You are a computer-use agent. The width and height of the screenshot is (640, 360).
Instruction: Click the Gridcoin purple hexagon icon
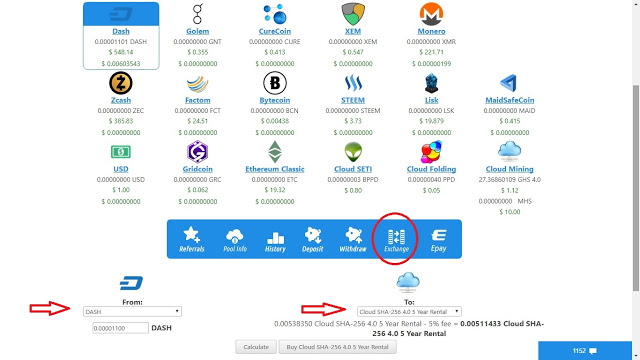pyautogui.click(x=198, y=152)
